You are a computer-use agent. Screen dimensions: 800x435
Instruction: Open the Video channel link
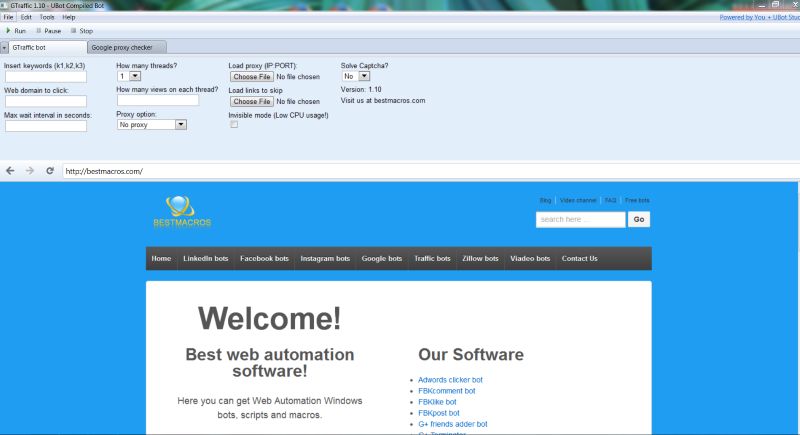578,200
